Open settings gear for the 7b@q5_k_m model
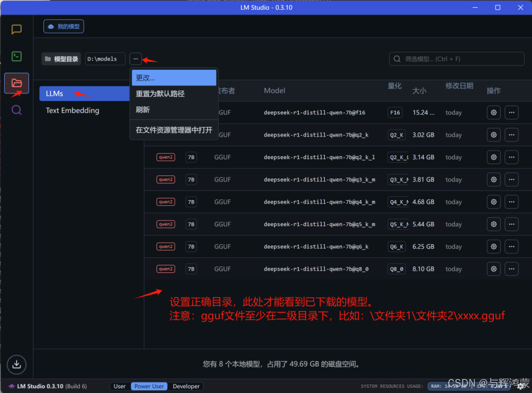Screen dimensions: 532x393 click(x=494, y=224)
